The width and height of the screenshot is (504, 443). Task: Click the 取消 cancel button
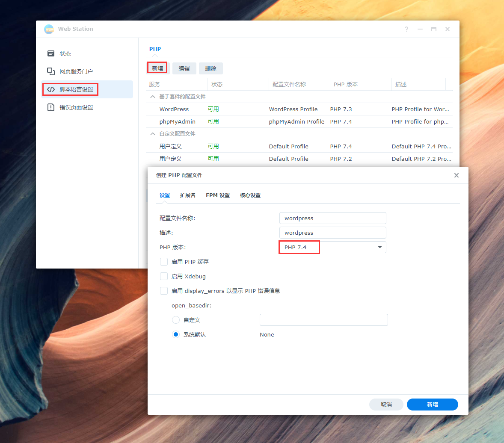pyautogui.click(x=386, y=405)
